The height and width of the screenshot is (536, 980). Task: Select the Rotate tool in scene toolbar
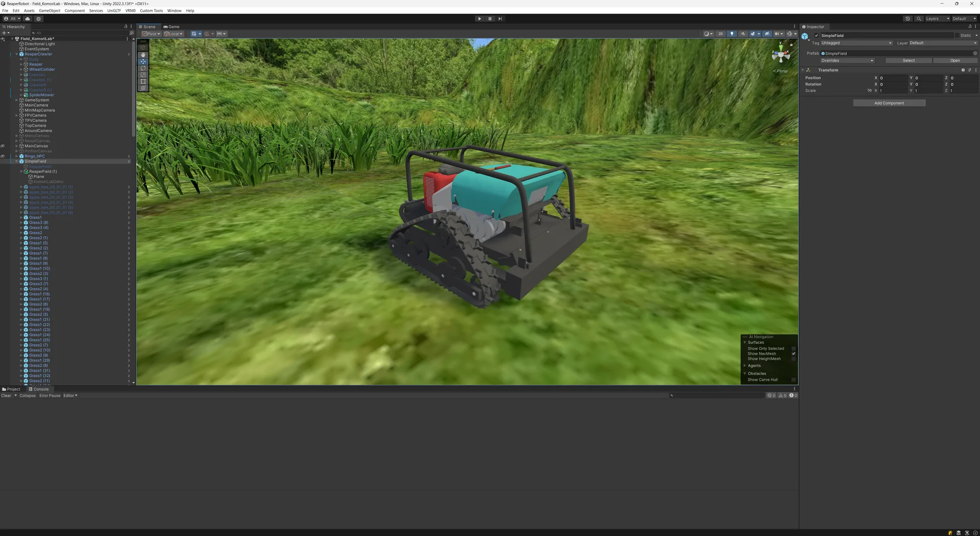tap(143, 68)
